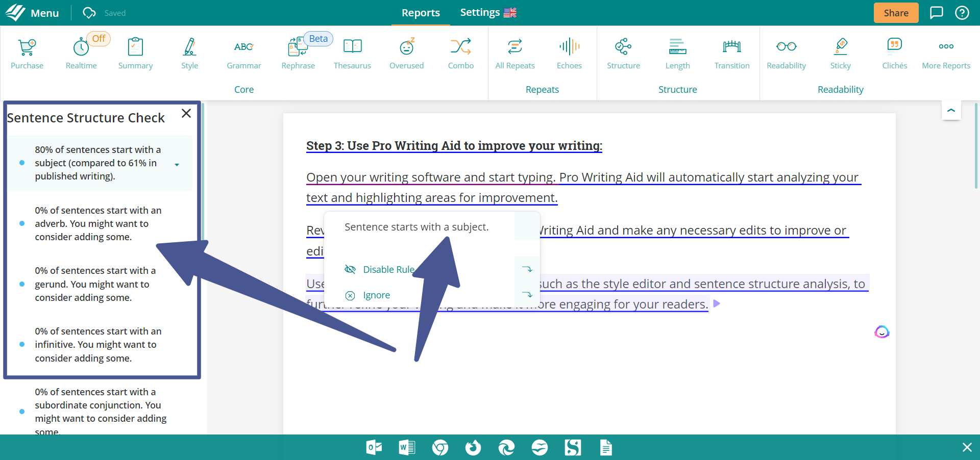Open the help question mark icon
Viewport: 980px width, 460px height.
(x=962, y=13)
